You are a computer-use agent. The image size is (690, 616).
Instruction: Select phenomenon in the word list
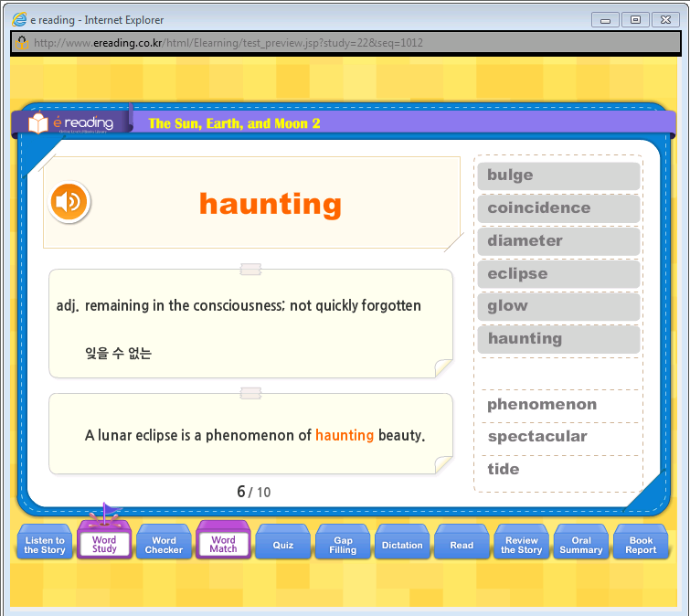click(x=542, y=404)
